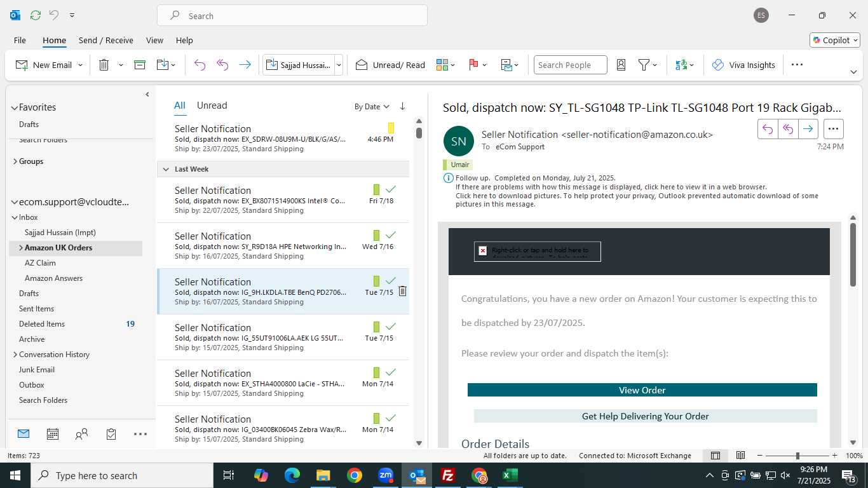Click navigation bar More options ellipsis
This screenshot has width=868, height=488.
click(x=140, y=434)
